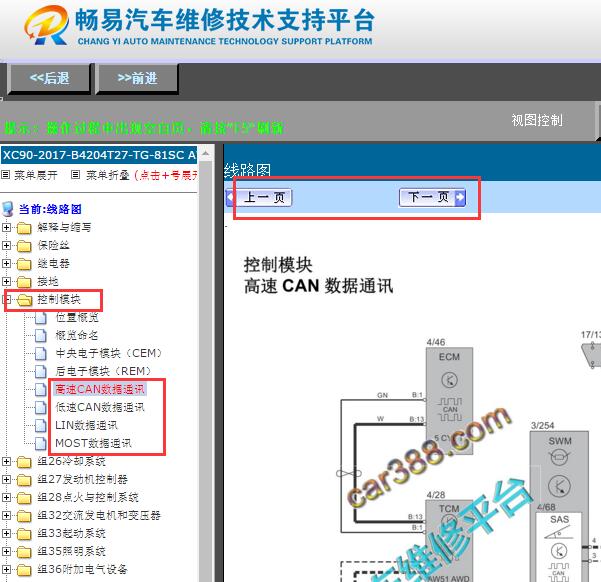
Task: Open the 位置概览 page
Action: [77, 317]
